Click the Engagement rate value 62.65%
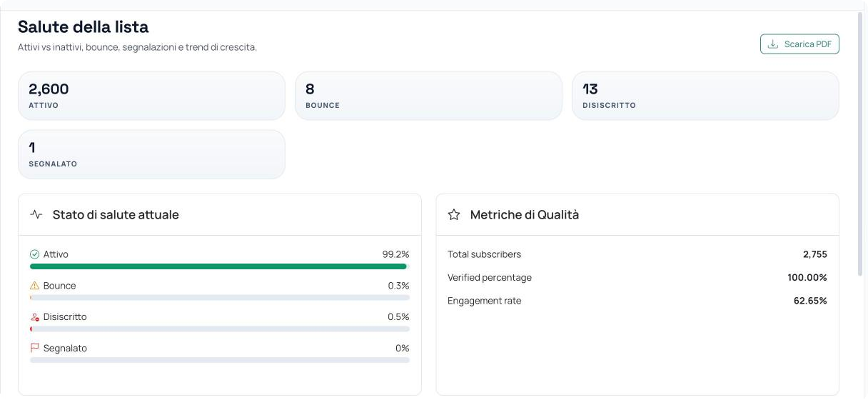This screenshot has height=400, width=868. [810, 301]
